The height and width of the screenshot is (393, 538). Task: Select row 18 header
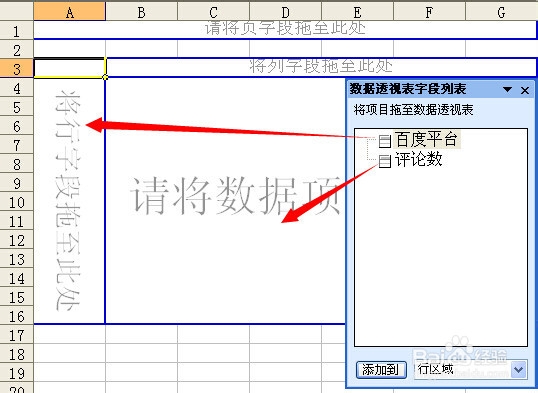pos(16,354)
